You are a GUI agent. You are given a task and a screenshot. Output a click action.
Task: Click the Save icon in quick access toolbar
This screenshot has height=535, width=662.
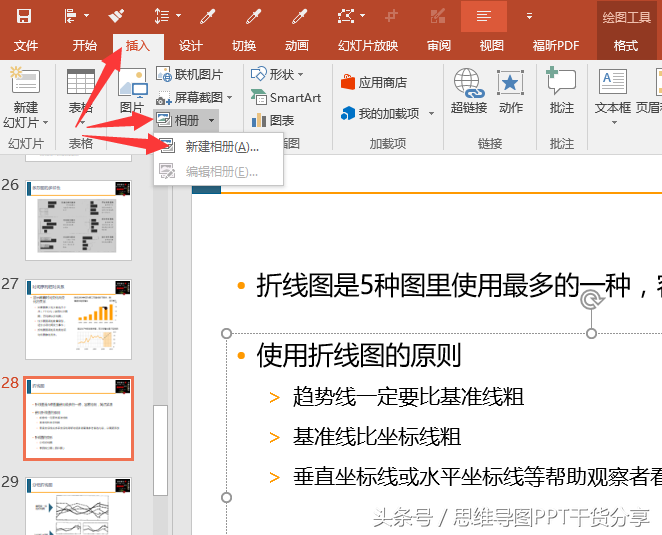pos(24,16)
